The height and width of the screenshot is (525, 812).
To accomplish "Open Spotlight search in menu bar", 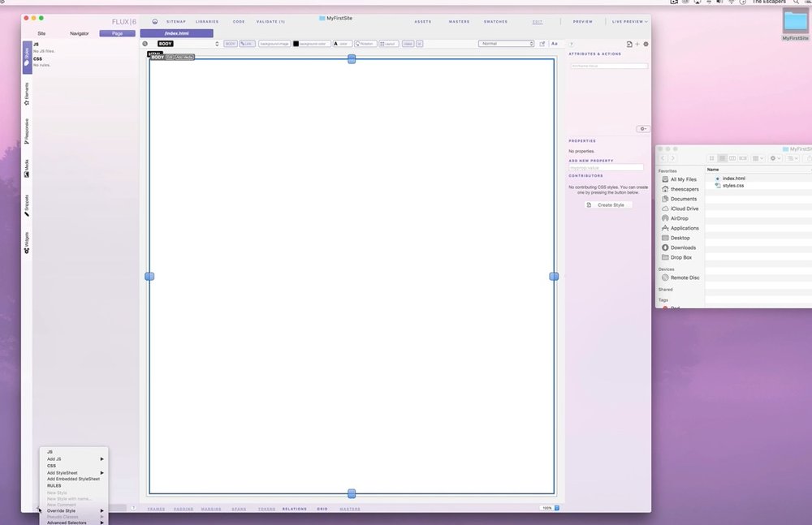I will [796, 2].
